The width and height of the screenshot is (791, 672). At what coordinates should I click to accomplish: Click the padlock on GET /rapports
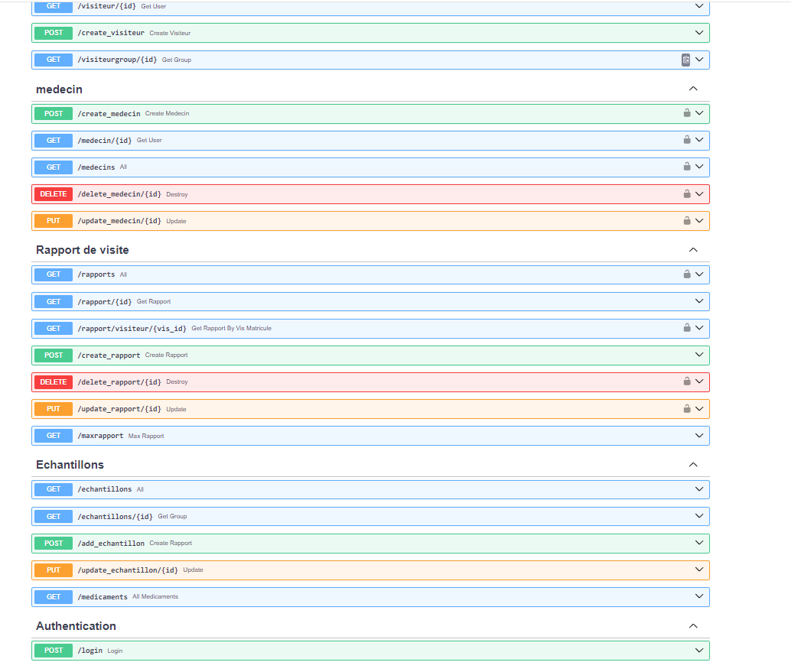coord(687,274)
